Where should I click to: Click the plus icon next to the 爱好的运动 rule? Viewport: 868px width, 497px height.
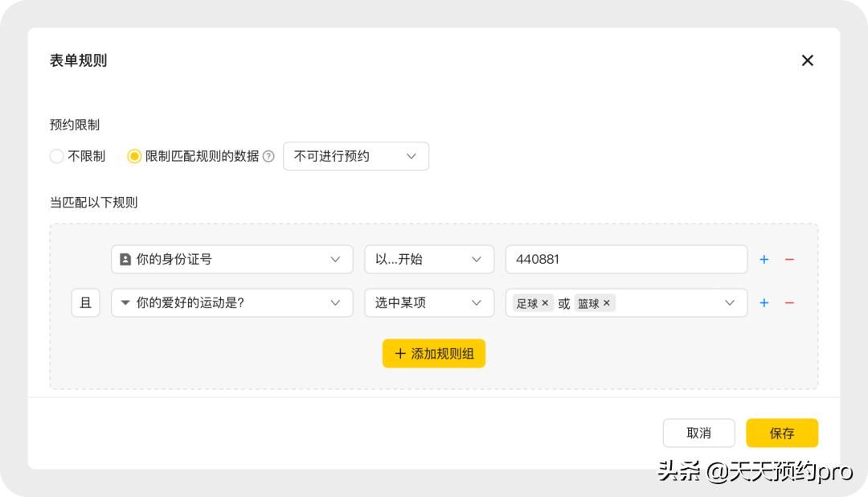click(764, 303)
